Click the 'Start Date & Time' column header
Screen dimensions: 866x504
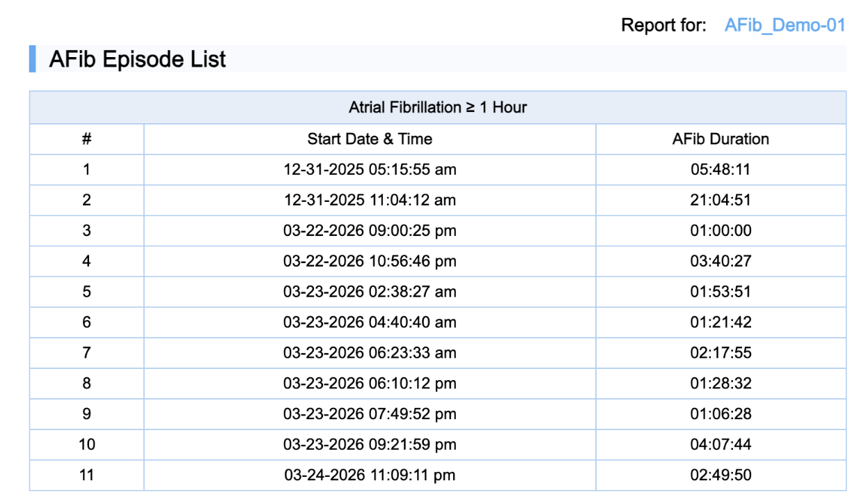point(370,139)
